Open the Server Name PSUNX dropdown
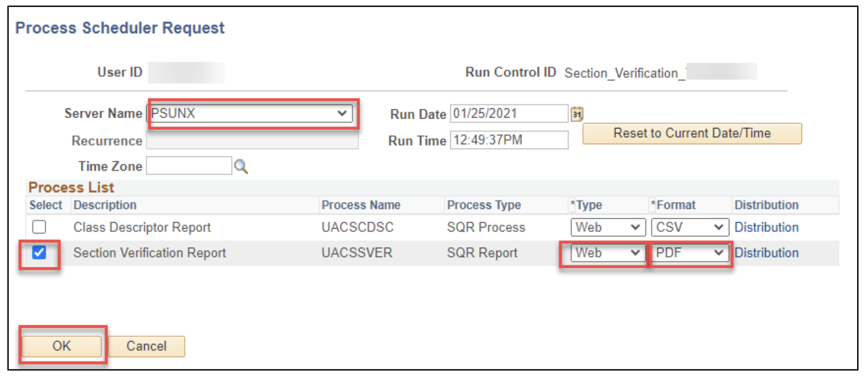Viewport: 868px width, 381px height. pos(250,113)
